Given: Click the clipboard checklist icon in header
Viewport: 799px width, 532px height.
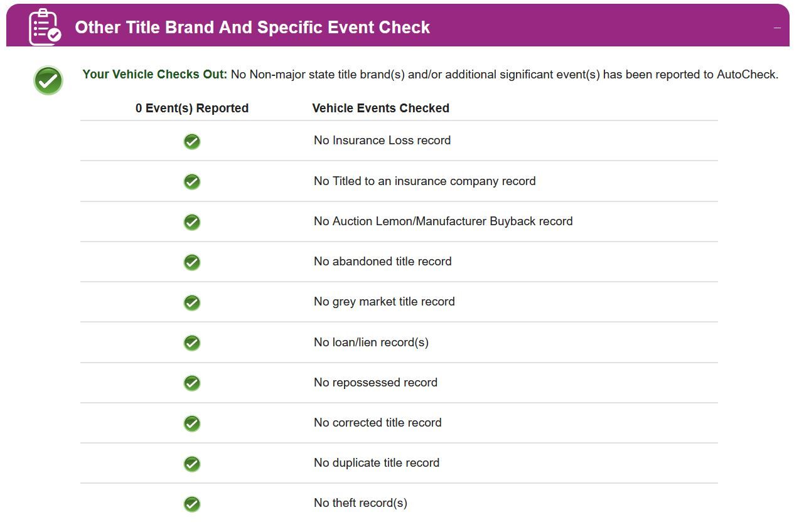Looking at the screenshot, I should 45,27.
